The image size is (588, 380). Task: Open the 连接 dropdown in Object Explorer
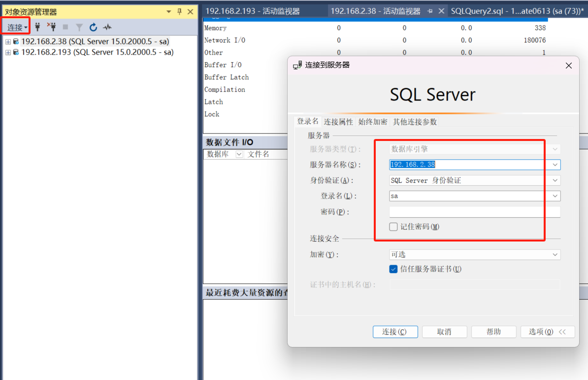pos(17,28)
